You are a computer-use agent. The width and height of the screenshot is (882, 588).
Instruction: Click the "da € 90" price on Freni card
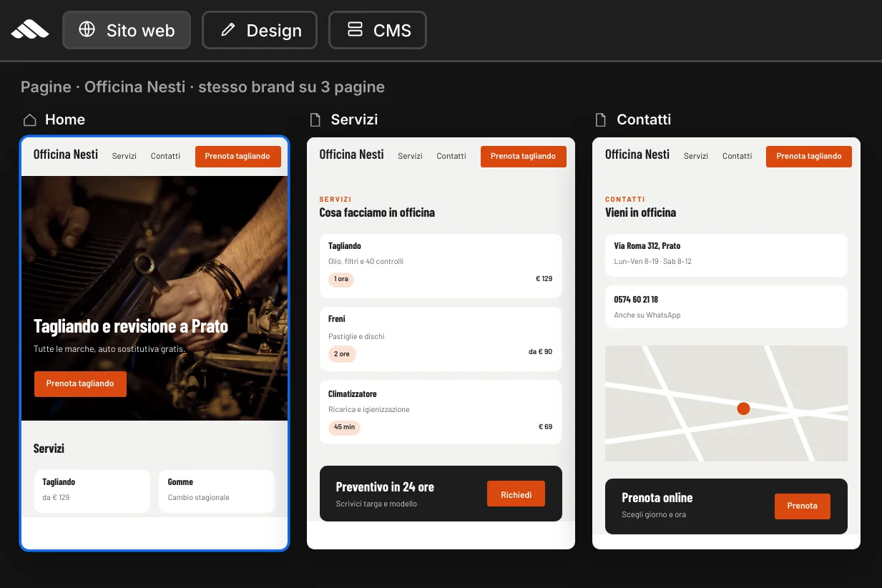point(541,352)
